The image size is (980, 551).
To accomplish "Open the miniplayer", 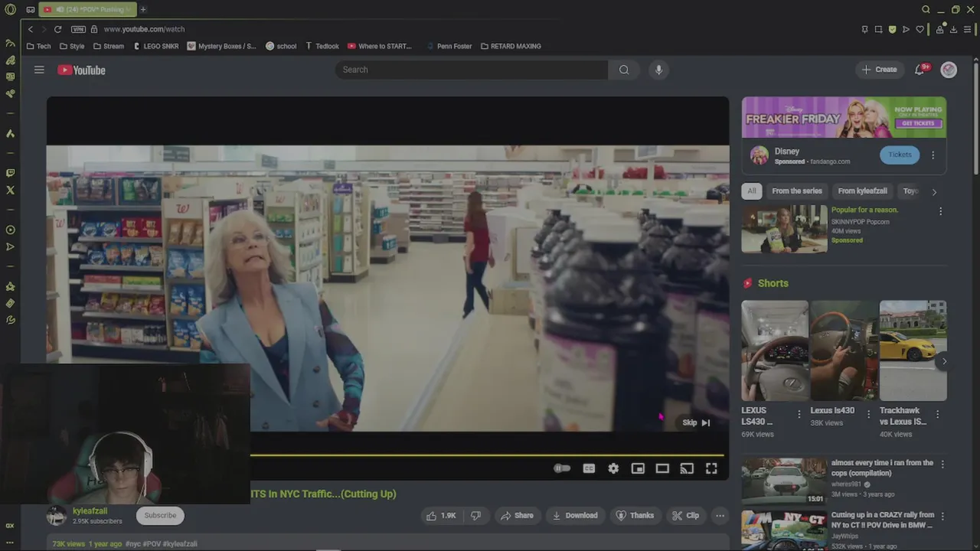I will click(x=638, y=468).
